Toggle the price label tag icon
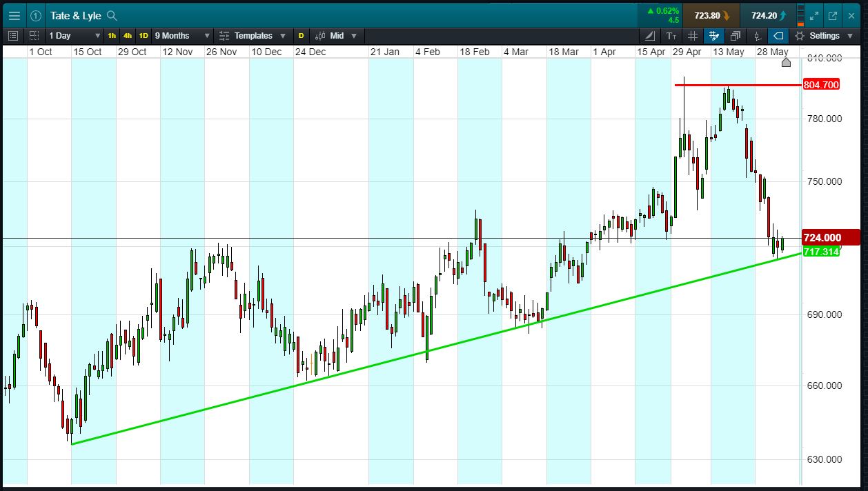 [778, 36]
